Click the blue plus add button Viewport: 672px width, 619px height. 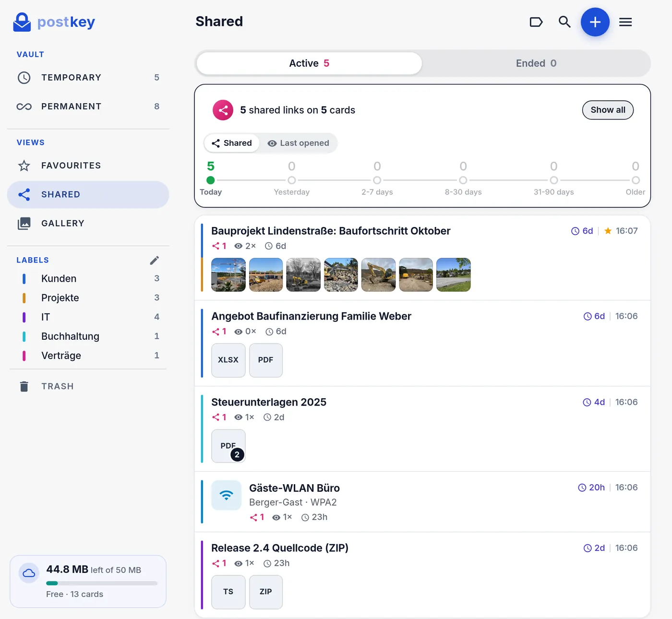[595, 22]
